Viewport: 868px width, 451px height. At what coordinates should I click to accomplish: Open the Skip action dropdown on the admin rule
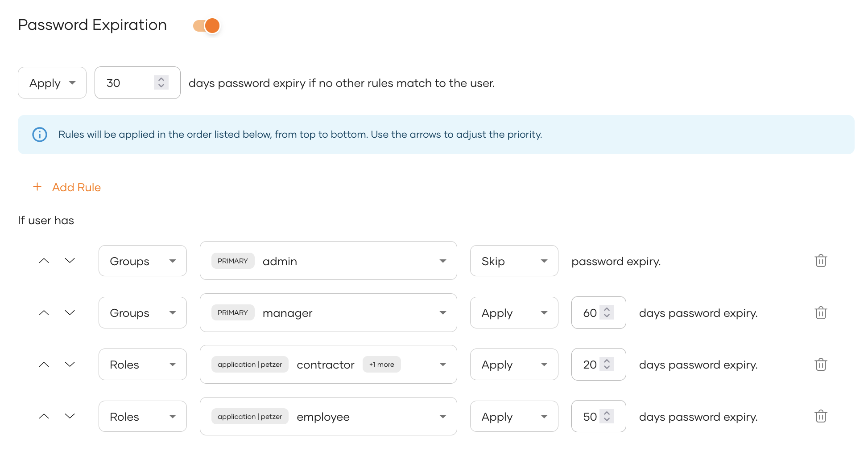514,261
